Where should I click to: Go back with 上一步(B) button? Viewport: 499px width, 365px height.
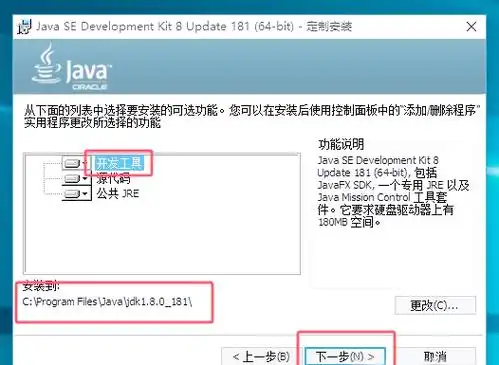tap(261, 357)
